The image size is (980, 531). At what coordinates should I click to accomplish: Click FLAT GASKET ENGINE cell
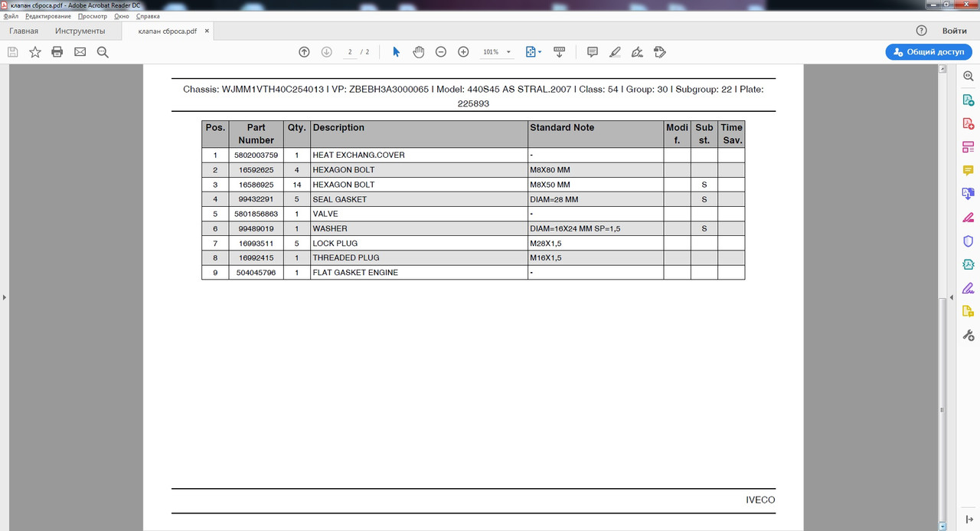coord(419,273)
